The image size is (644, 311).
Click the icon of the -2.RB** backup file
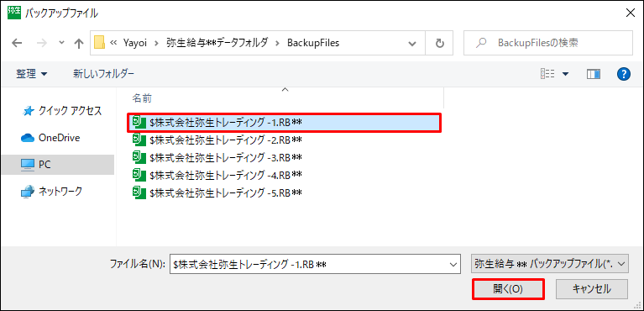[139, 140]
